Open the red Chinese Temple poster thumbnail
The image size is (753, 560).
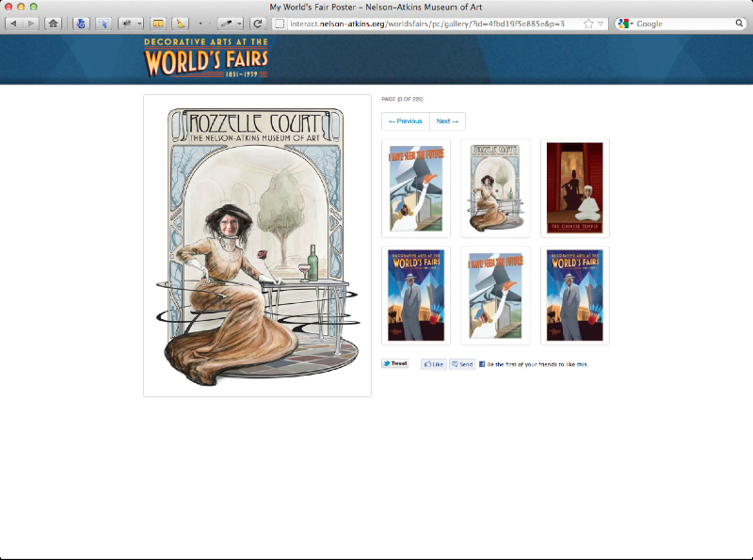(x=575, y=188)
